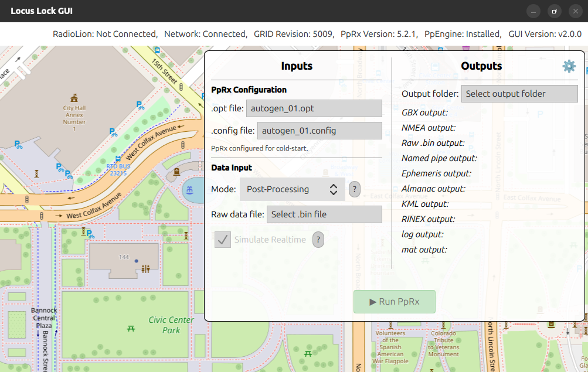Click "PpRx Version: 5.2.1" status text
Screen dimensions: 588x372
tap(378, 34)
